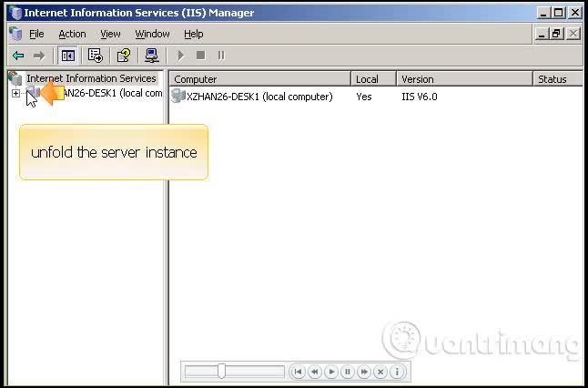The height and width of the screenshot is (388, 588).
Task: Click the Internet Information Services tree root icon
Action: click(x=15, y=78)
